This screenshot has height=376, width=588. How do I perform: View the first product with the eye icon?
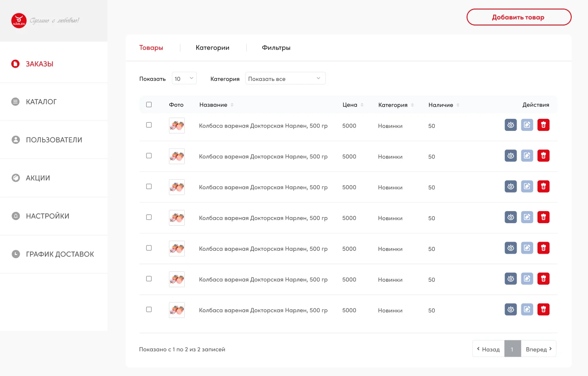(511, 125)
